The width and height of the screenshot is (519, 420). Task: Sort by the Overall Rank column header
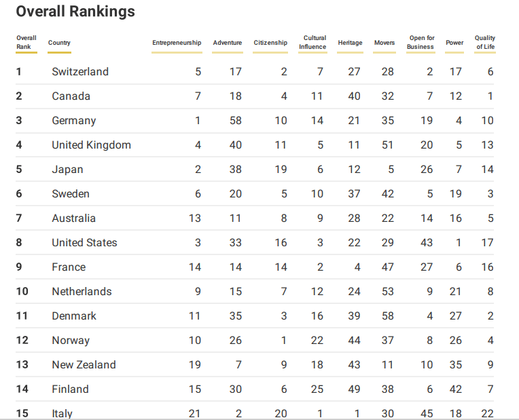(x=26, y=43)
